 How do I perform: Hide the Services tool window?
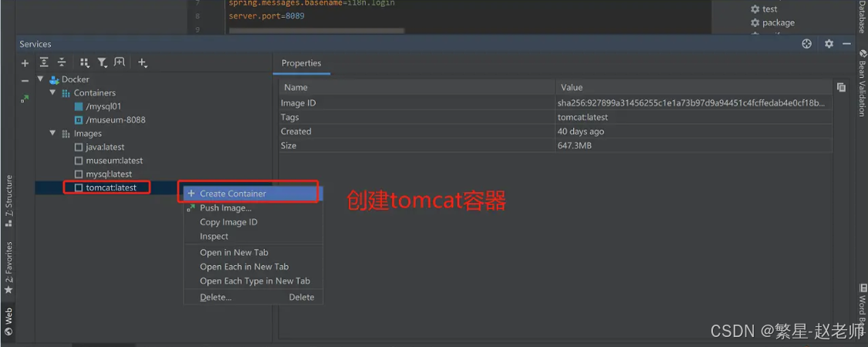pyautogui.click(x=846, y=44)
